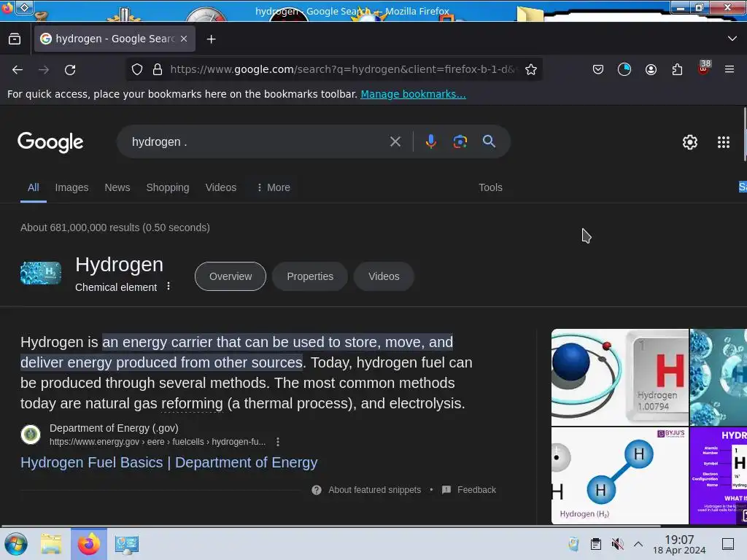The height and width of the screenshot is (560, 747).
Task: Switch to Images results tab
Action: [x=71, y=187]
